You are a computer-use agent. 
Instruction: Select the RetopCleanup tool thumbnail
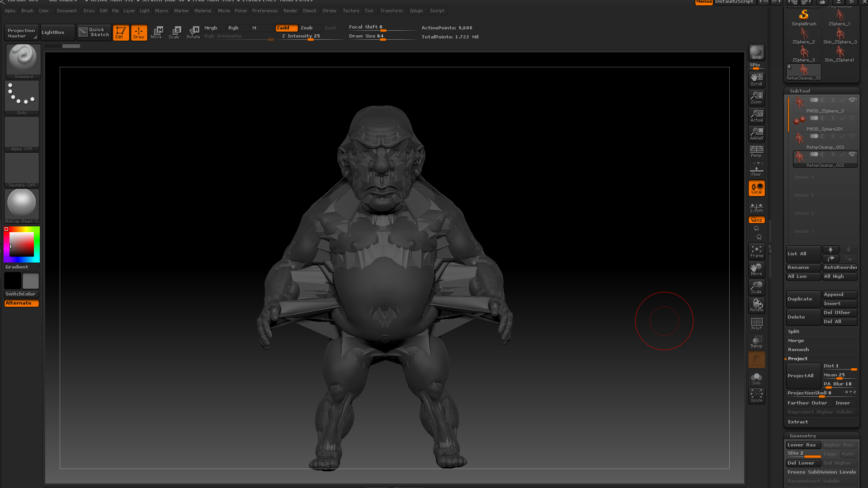point(803,72)
